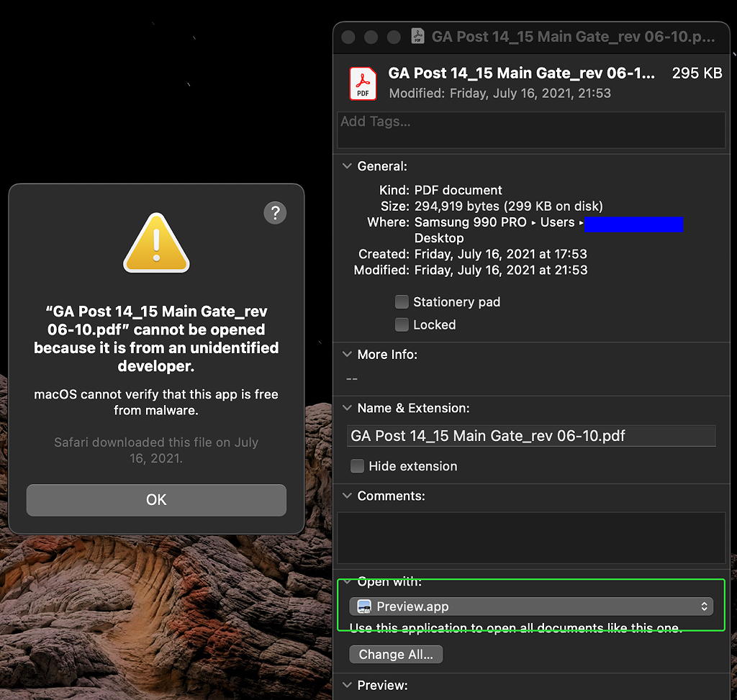Image resolution: width=737 pixels, height=700 pixels.
Task: Click the 'Kind: PDF document' value
Action: coord(458,190)
